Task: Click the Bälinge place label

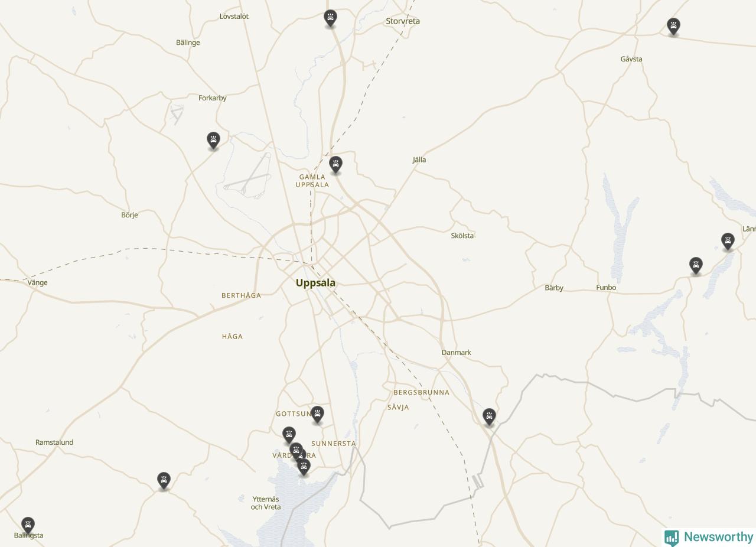Action: pyautogui.click(x=188, y=43)
